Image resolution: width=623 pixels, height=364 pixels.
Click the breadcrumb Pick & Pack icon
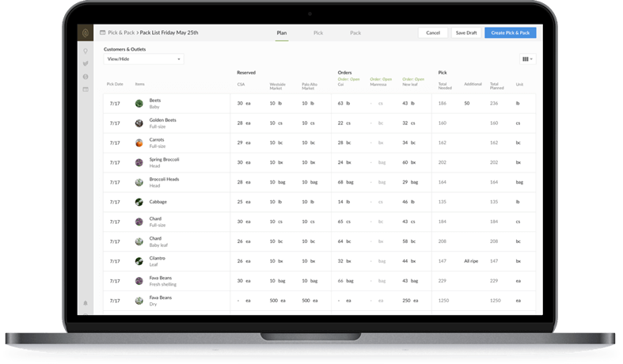click(102, 32)
